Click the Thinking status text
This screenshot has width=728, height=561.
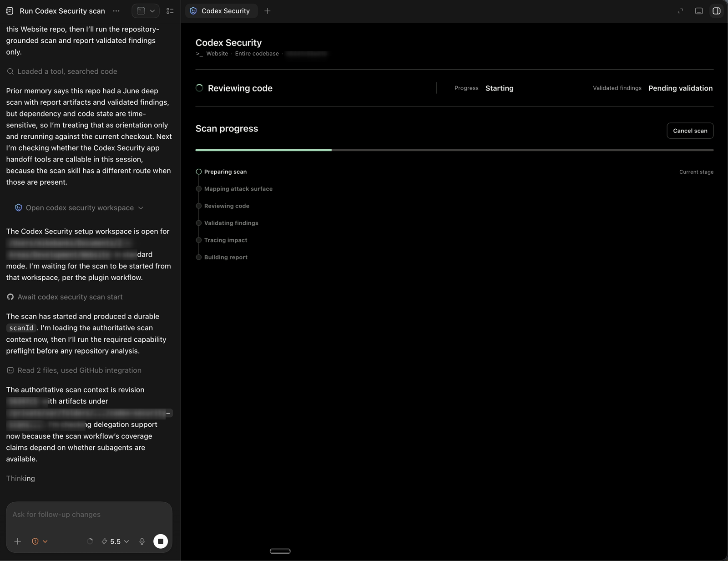(x=20, y=479)
